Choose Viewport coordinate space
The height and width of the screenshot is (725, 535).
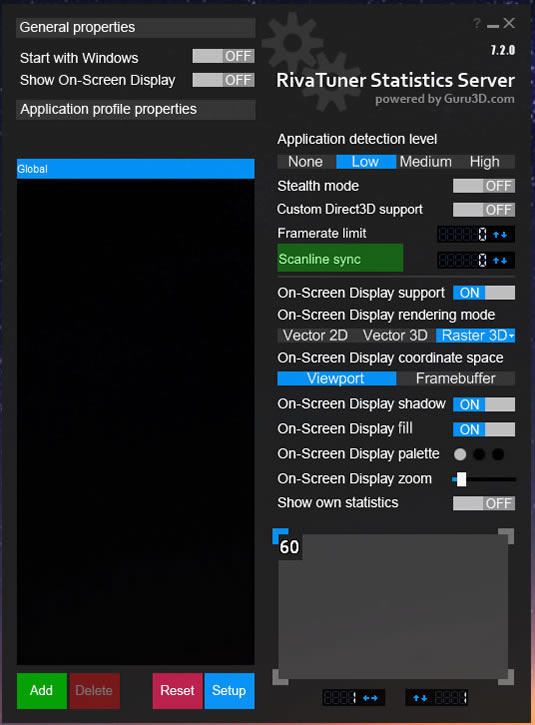336,379
